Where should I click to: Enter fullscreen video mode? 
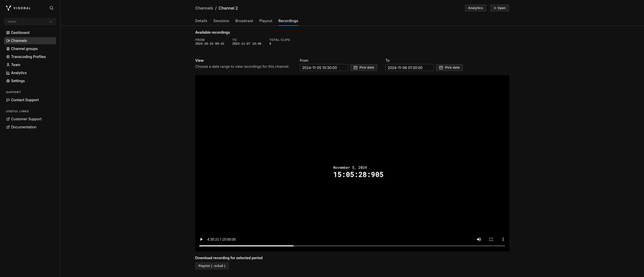click(x=491, y=239)
